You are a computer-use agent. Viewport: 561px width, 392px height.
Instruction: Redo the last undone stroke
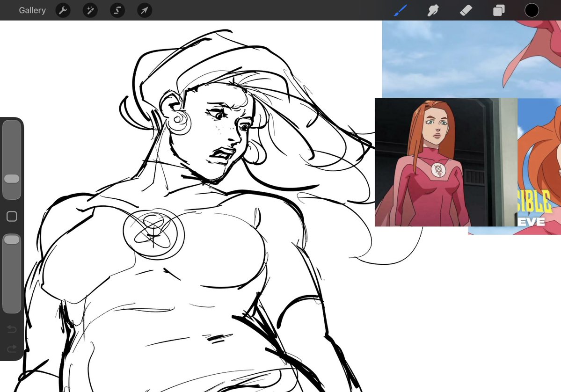coord(11,348)
